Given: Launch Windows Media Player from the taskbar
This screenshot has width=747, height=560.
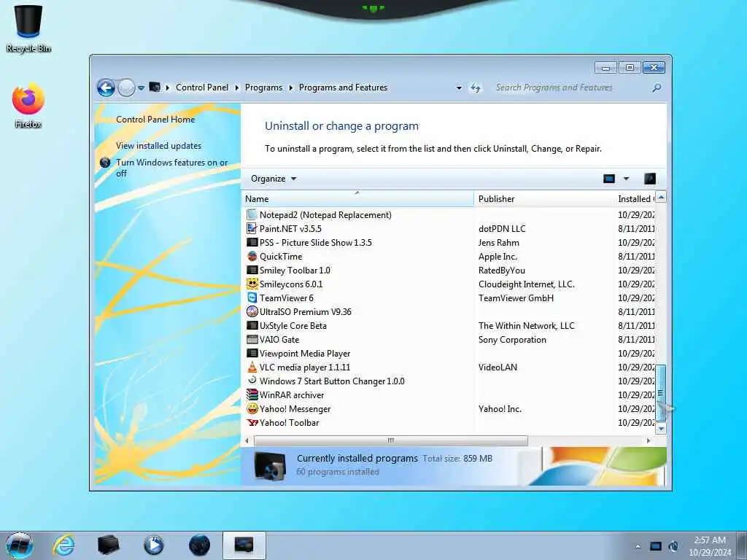Looking at the screenshot, I should [153, 545].
